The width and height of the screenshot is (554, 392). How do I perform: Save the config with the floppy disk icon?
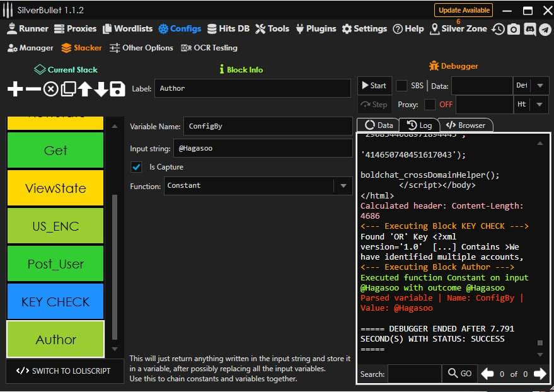point(117,89)
